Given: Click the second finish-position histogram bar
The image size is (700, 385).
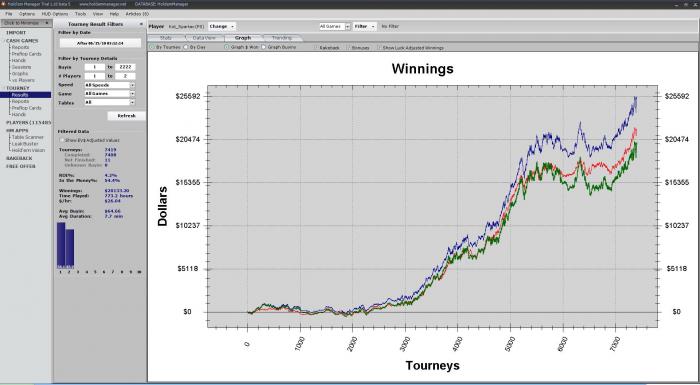Looking at the screenshot, I should [70, 249].
